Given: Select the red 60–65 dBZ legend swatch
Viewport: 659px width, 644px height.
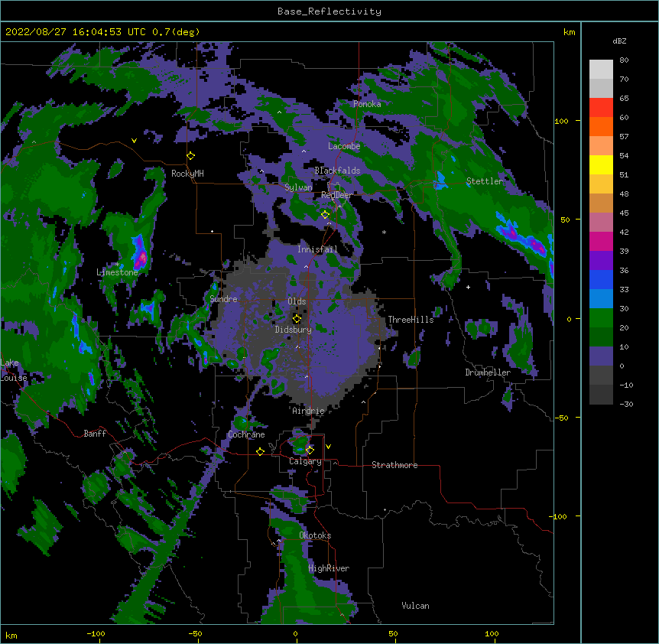Looking at the screenshot, I should [x=601, y=108].
